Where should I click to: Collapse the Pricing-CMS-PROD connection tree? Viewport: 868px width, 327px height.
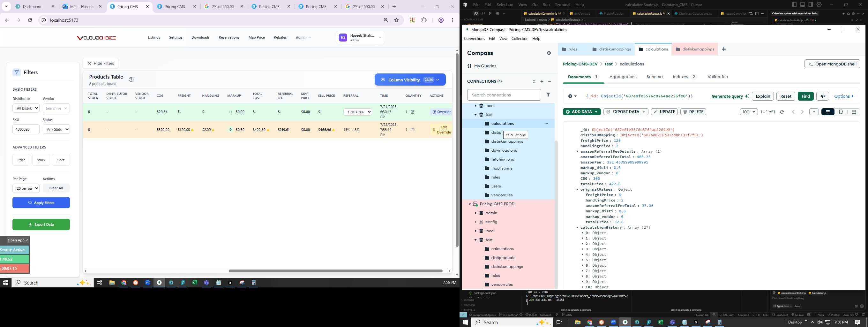470,204
